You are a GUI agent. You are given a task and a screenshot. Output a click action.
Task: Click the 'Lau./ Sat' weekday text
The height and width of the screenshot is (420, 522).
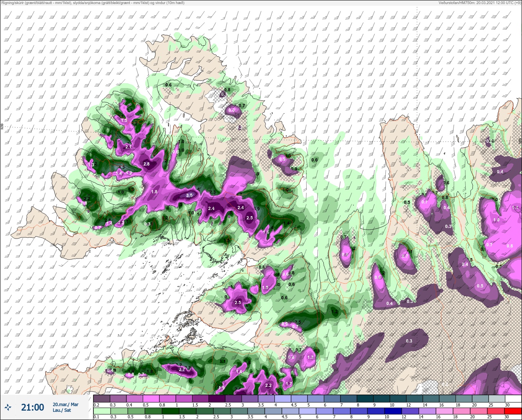coord(62,410)
